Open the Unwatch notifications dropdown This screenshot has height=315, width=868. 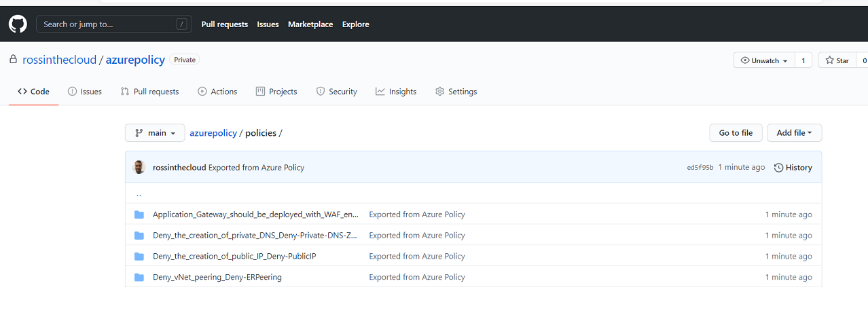764,60
